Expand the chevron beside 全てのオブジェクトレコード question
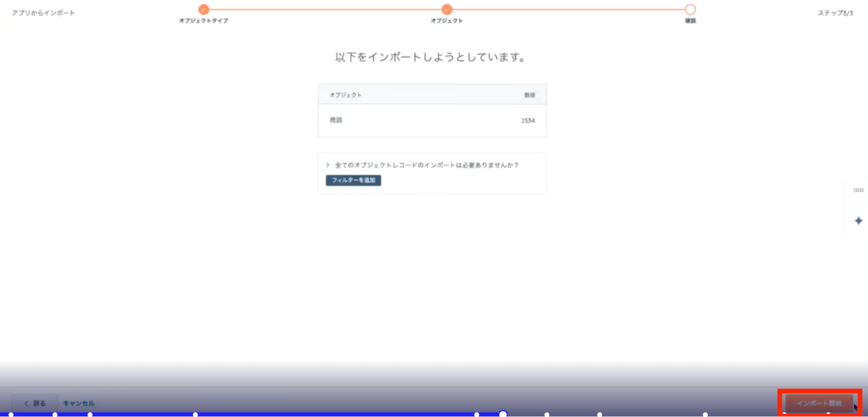This screenshot has height=417, width=868. [328, 165]
